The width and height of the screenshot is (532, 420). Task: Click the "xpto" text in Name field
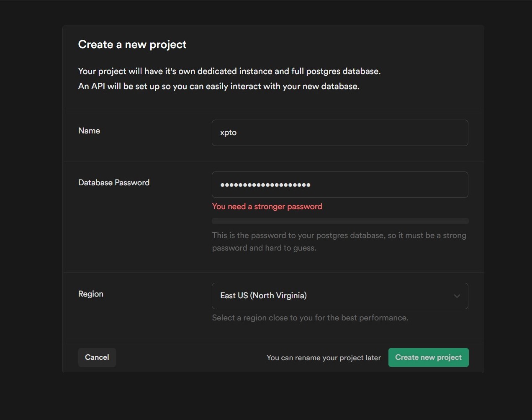(x=229, y=133)
